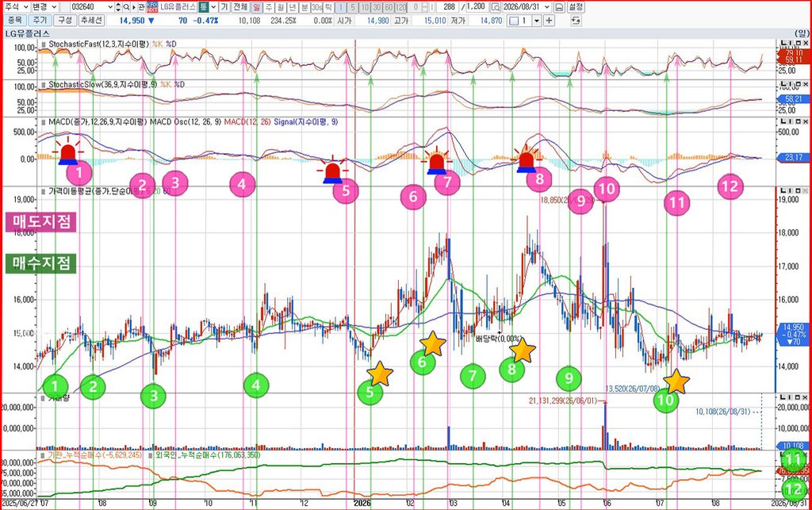Click the current price 14,950 value

132,21
